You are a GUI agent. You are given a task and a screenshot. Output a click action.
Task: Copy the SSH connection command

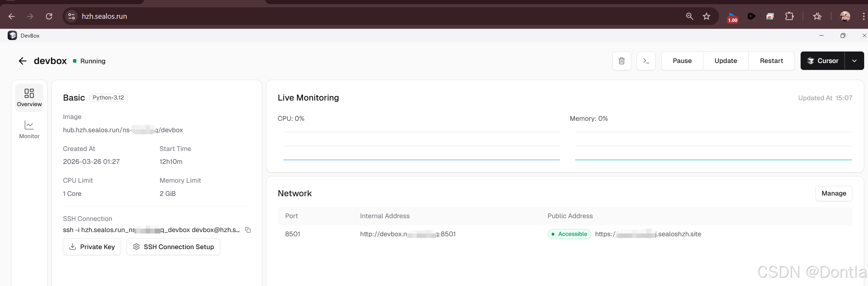248,230
